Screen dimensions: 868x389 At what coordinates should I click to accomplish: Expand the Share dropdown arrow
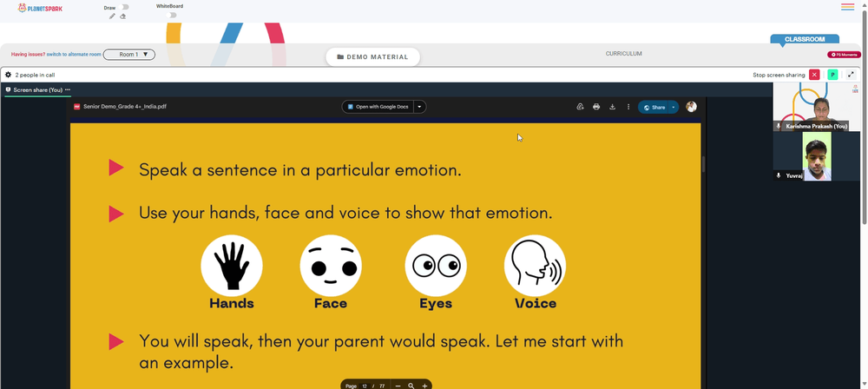coord(674,107)
